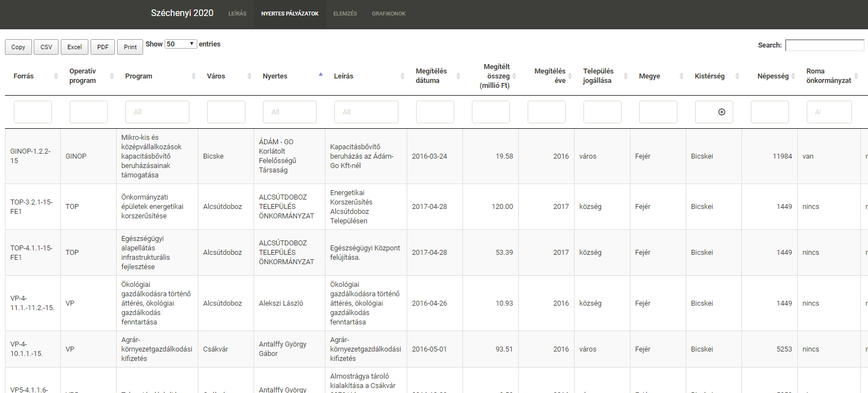Sort by Megye column sort arrows

681,76
